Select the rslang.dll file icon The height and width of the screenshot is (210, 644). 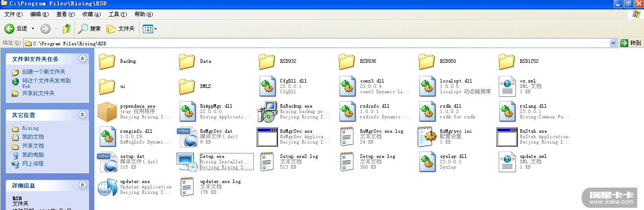(507, 112)
